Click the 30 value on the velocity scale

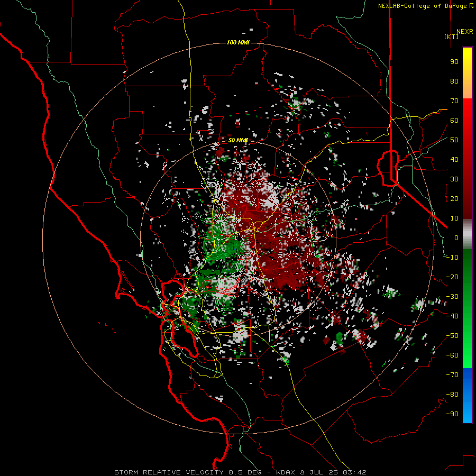454,179
